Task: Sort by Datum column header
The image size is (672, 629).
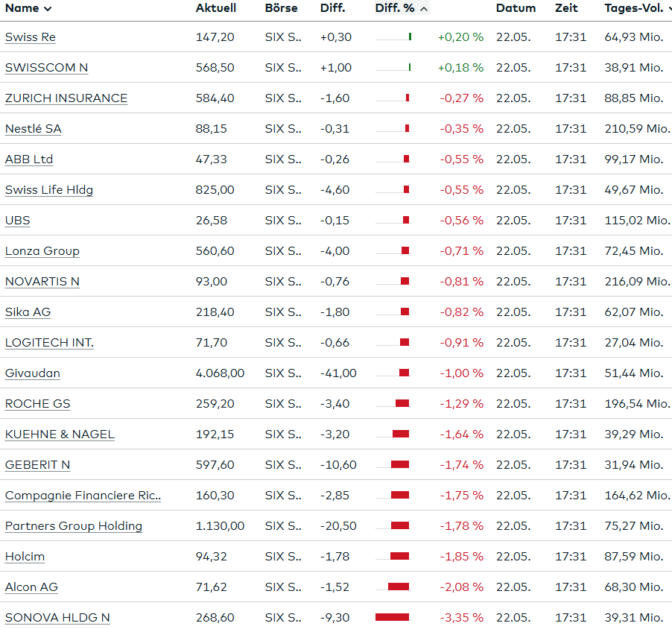Action: tap(516, 8)
